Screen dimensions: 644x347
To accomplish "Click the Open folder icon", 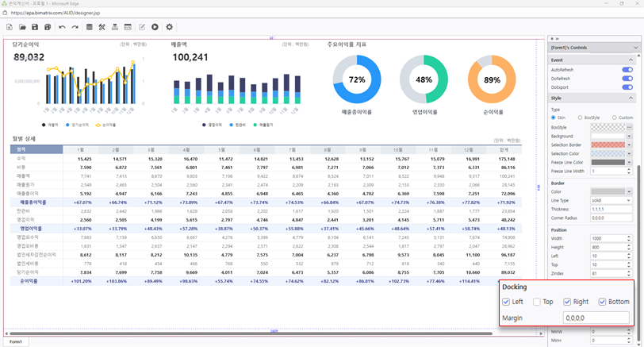I will [22, 27].
